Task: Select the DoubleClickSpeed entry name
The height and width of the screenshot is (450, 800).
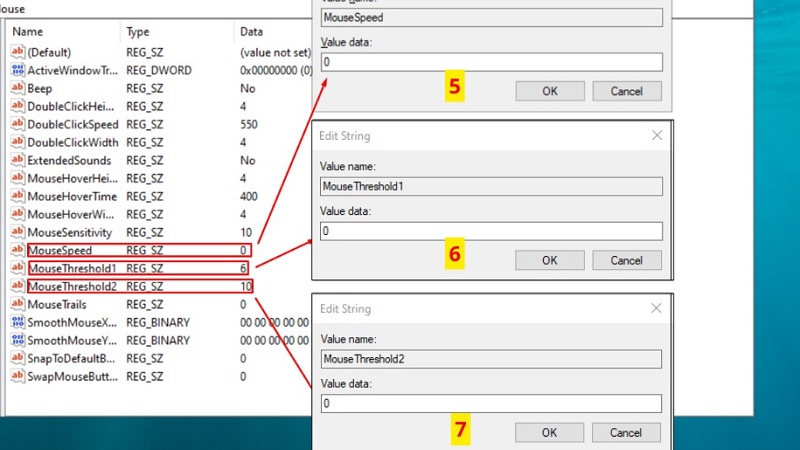Action: (x=72, y=124)
